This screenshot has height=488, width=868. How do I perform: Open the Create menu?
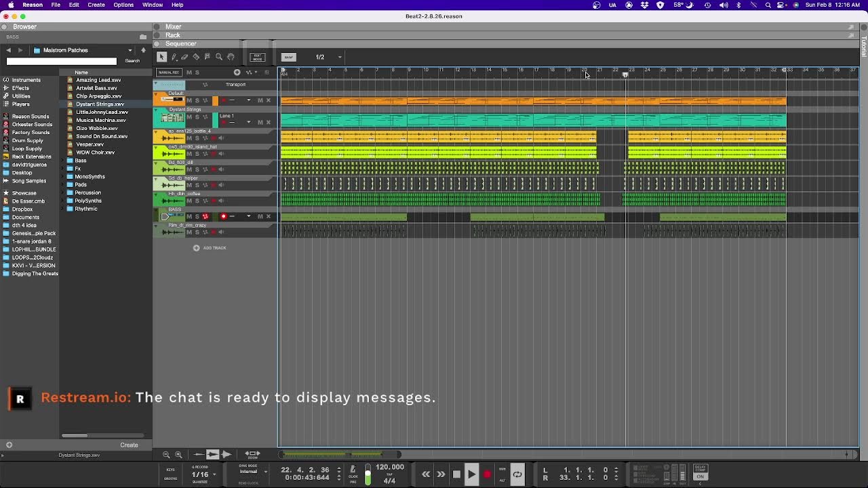[x=96, y=5]
